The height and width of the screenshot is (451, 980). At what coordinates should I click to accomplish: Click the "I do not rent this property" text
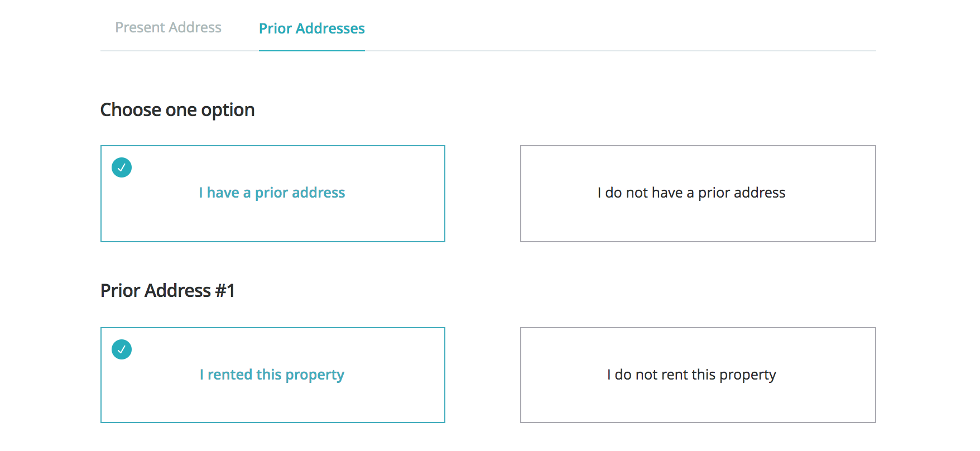(x=691, y=375)
